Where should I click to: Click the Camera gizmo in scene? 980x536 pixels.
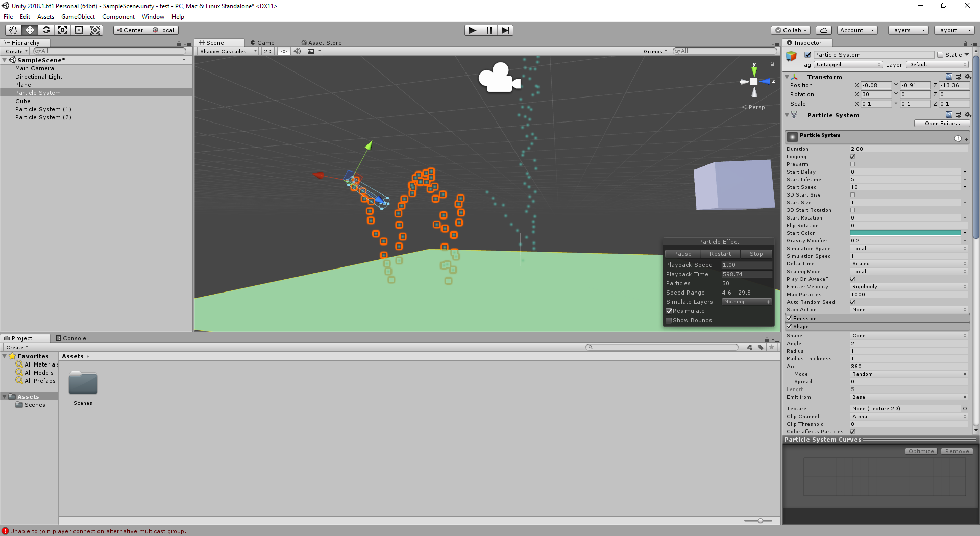pos(499,78)
